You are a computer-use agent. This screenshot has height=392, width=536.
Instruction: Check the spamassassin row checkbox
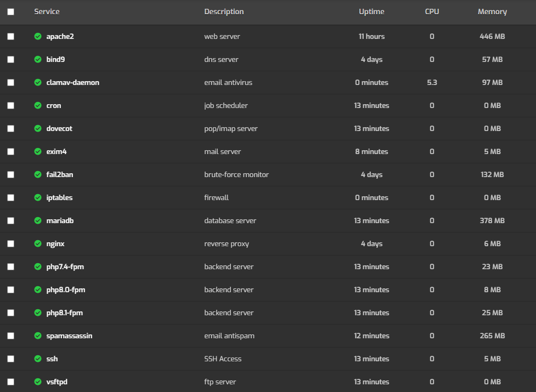[10, 336]
